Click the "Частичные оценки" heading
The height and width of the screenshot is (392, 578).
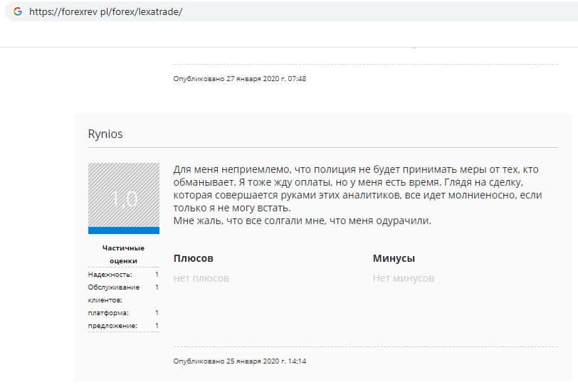pyautogui.click(x=123, y=254)
